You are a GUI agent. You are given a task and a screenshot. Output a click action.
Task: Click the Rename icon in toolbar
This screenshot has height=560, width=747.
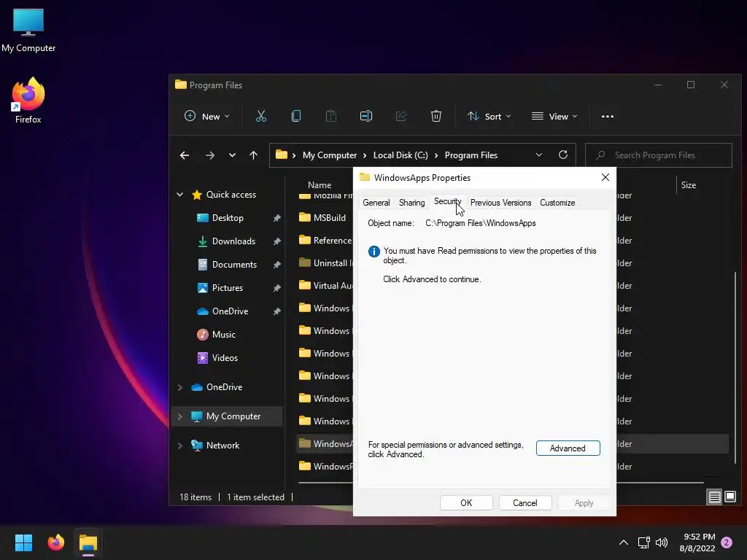366,116
